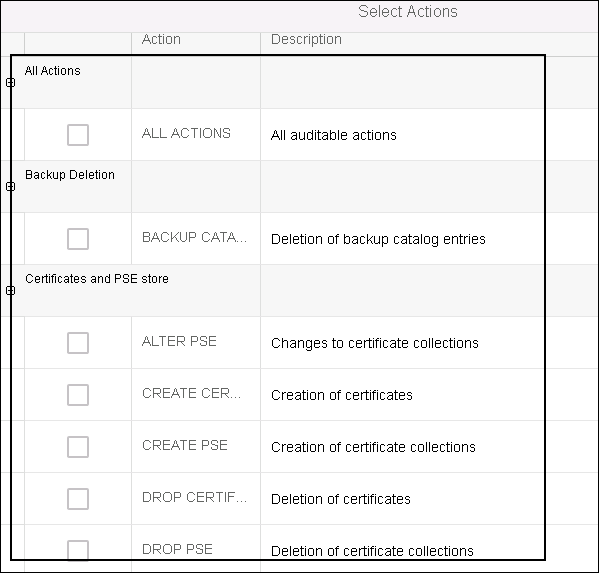The width and height of the screenshot is (599, 573).
Task: Select the 'All Actions' group label
Action: click(x=53, y=71)
